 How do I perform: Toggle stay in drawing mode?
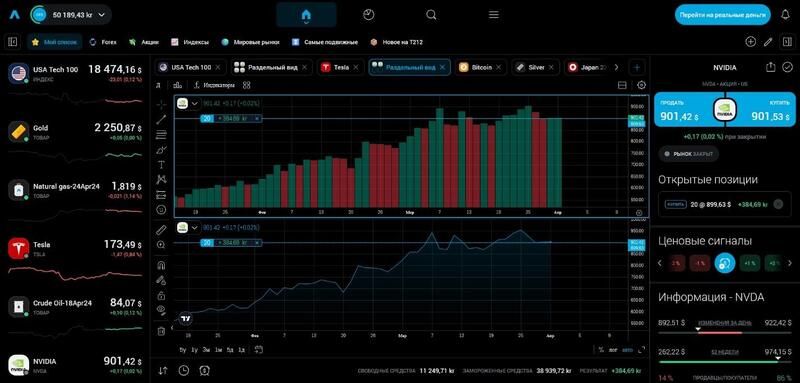click(x=161, y=279)
